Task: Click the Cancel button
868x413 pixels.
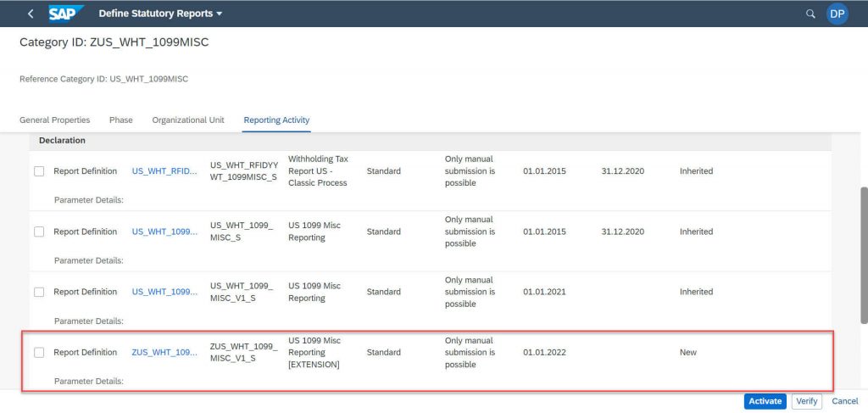Action: [845, 401]
